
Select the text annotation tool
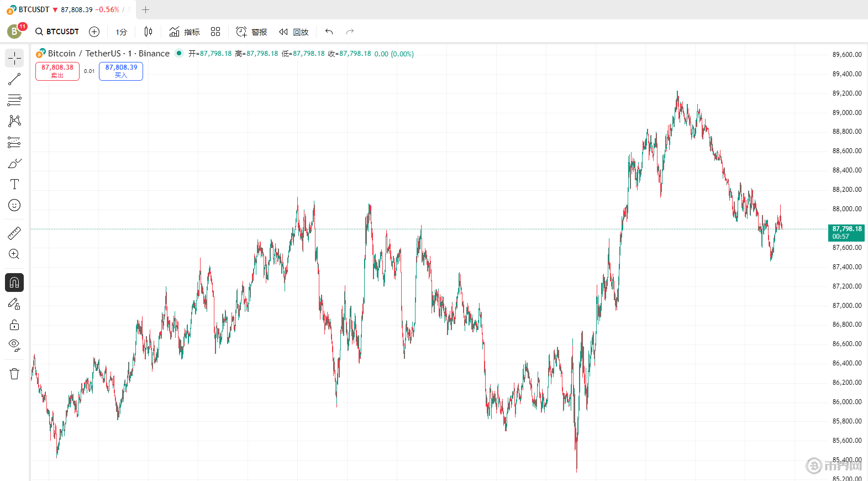[14, 184]
